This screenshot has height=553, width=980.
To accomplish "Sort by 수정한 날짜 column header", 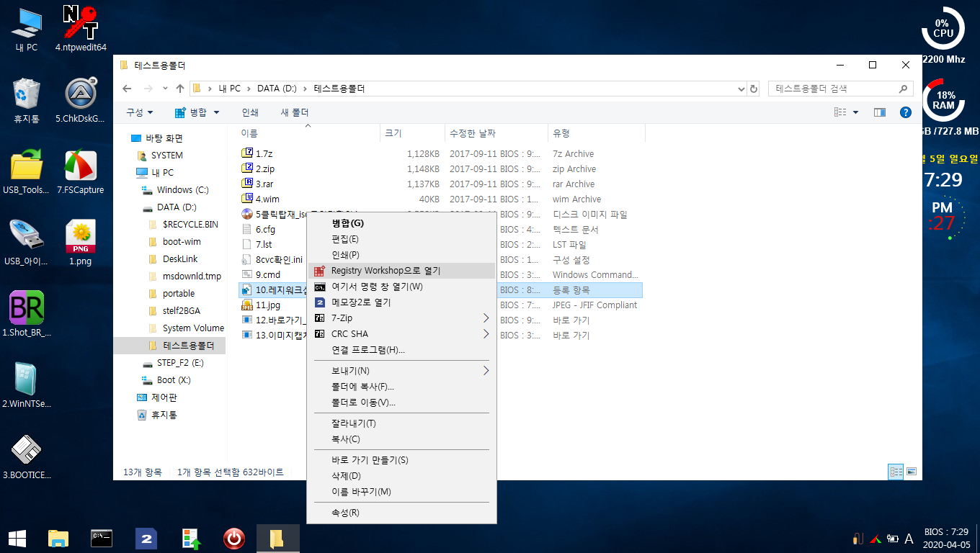I will [496, 133].
